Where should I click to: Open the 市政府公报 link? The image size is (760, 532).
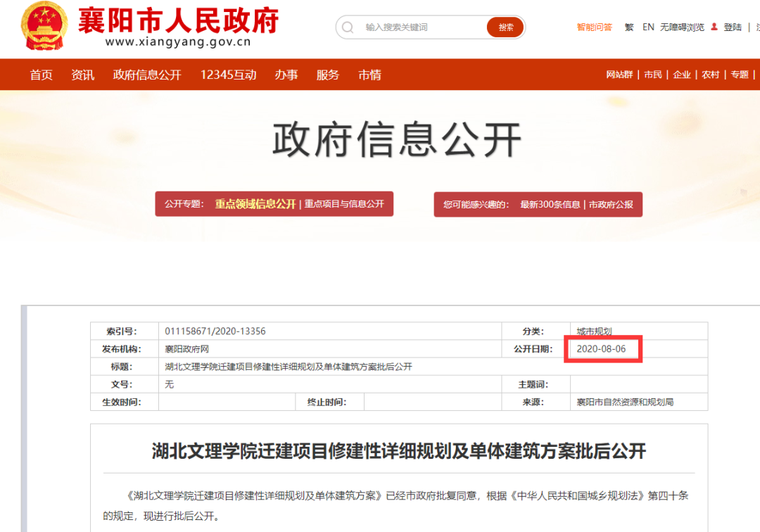pyautogui.click(x=611, y=205)
